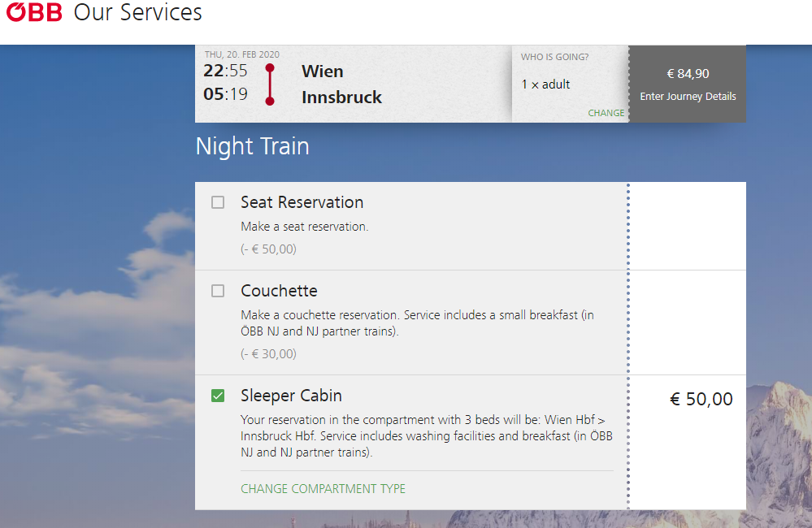Select the Sleeper Cabin title
This screenshot has height=528, width=812.
coord(291,396)
